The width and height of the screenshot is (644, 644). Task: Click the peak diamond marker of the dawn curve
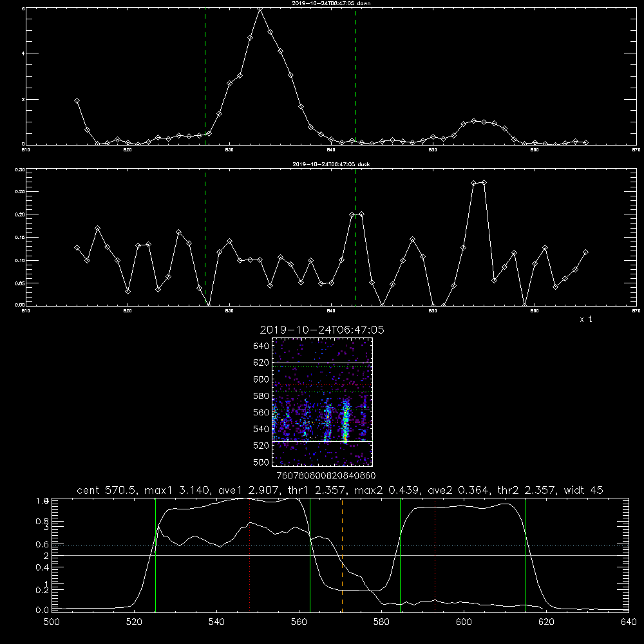click(260, 9)
